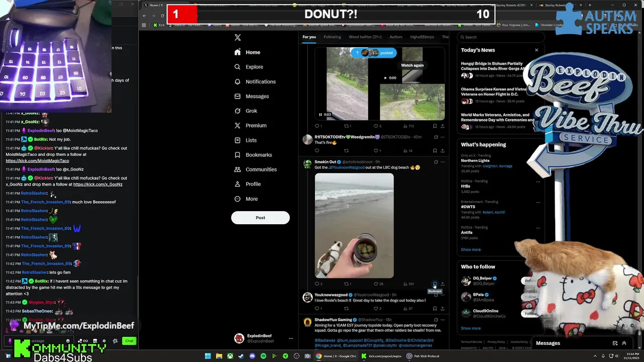Open Windows Start menu

coord(207,356)
